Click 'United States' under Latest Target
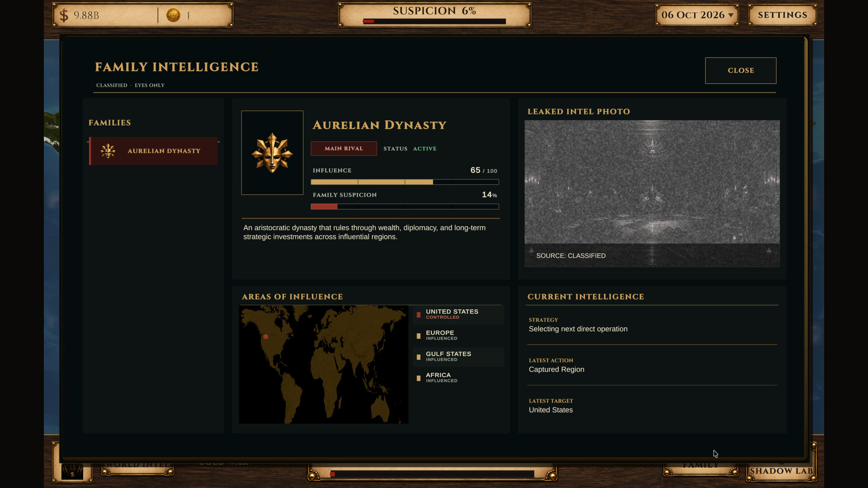Image resolution: width=868 pixels, height=488 pixels. click(551, 410)
